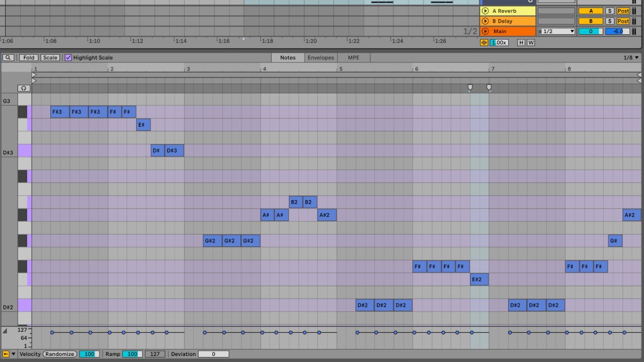Select the Lead lane header icon in velocity panel
The height and width of the screenshot is (362, 644).
coord(6,354)
